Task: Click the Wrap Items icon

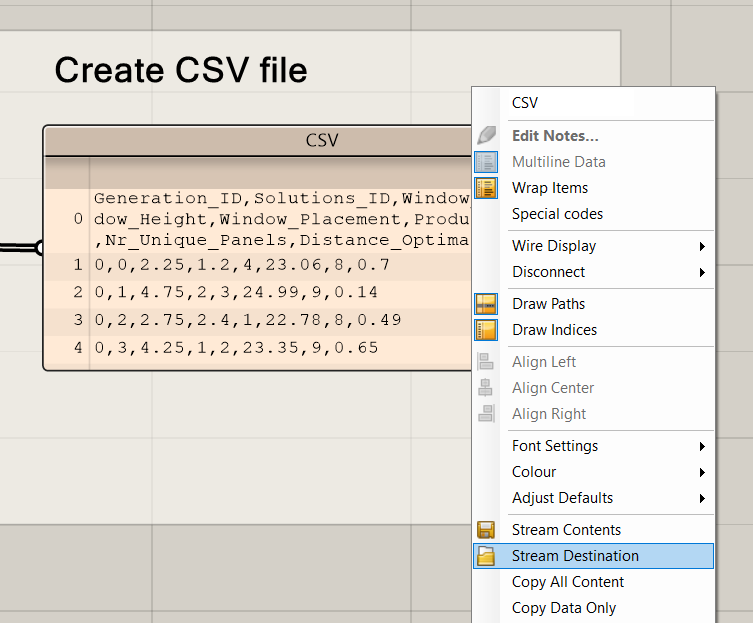Action: 486,188
